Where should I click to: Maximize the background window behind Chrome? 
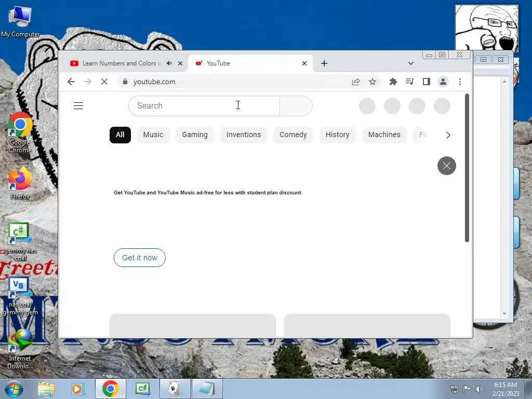(483, 59)
